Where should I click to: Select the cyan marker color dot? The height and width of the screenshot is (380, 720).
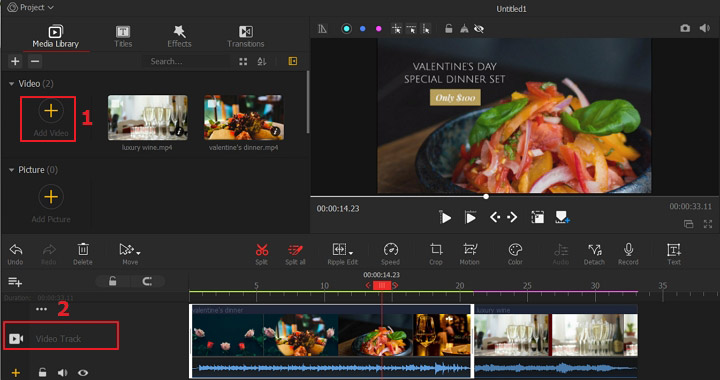347,29
